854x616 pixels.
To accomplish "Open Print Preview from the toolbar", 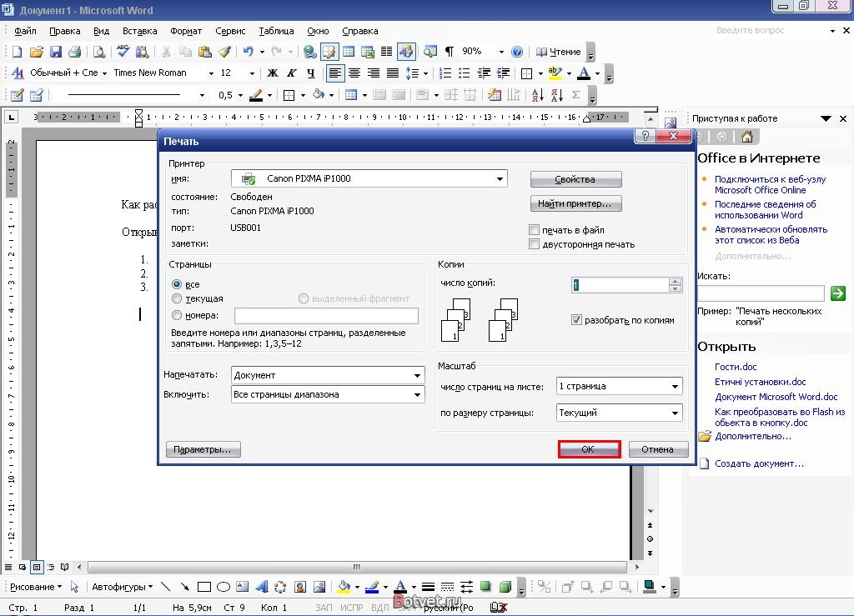I will point(99,52).
